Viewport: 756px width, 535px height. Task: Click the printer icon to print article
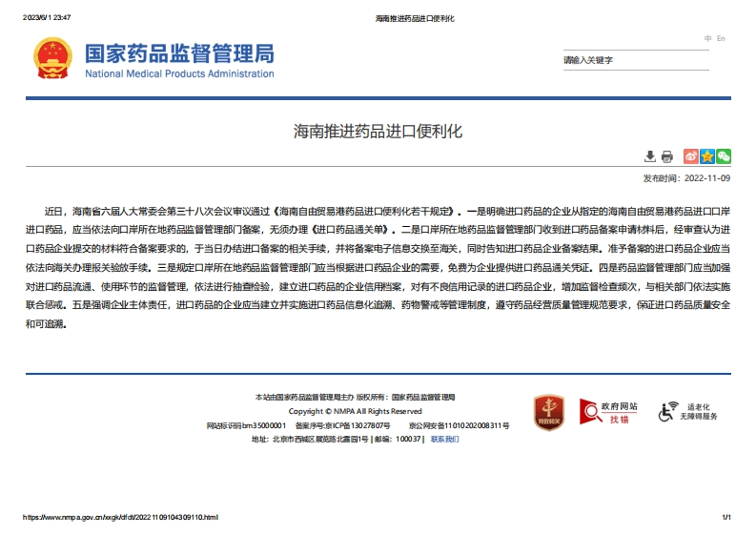[x=667, y=156]
